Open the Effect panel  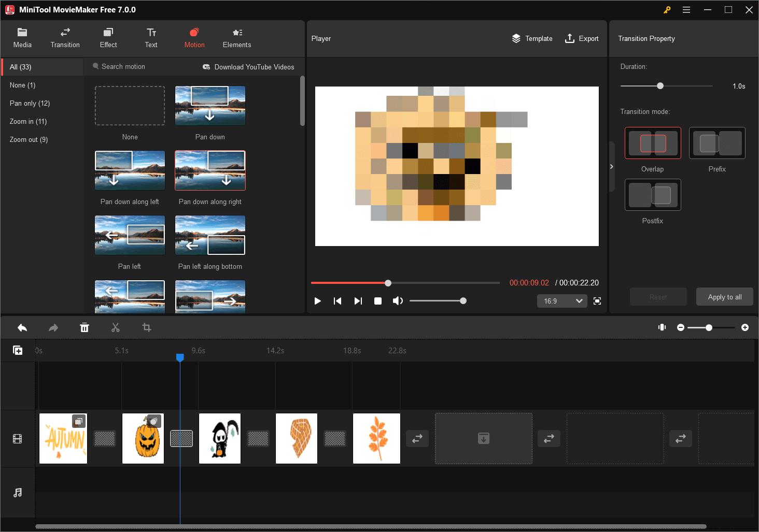(108, 38)
